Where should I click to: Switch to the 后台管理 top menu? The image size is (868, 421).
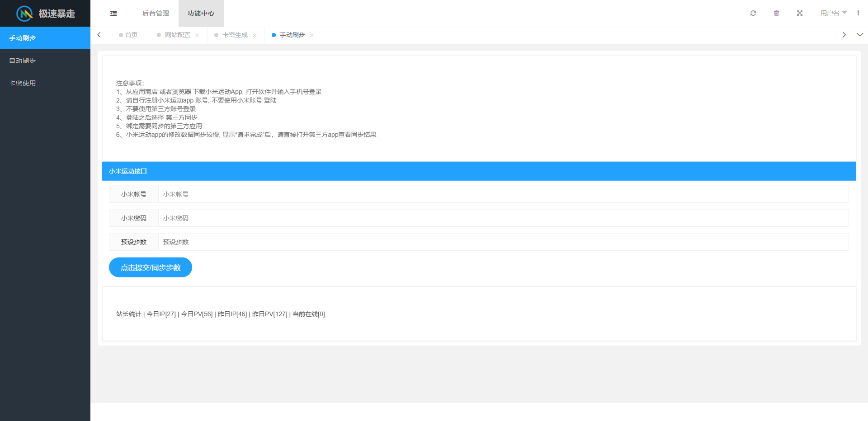[x=156, y=14]
